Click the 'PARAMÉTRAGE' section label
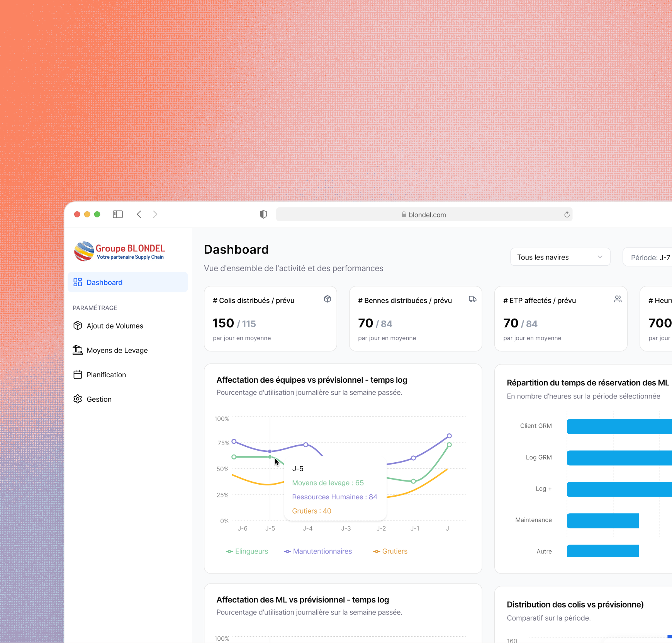This screenshot has height=643, width=672. coord(95,308)
